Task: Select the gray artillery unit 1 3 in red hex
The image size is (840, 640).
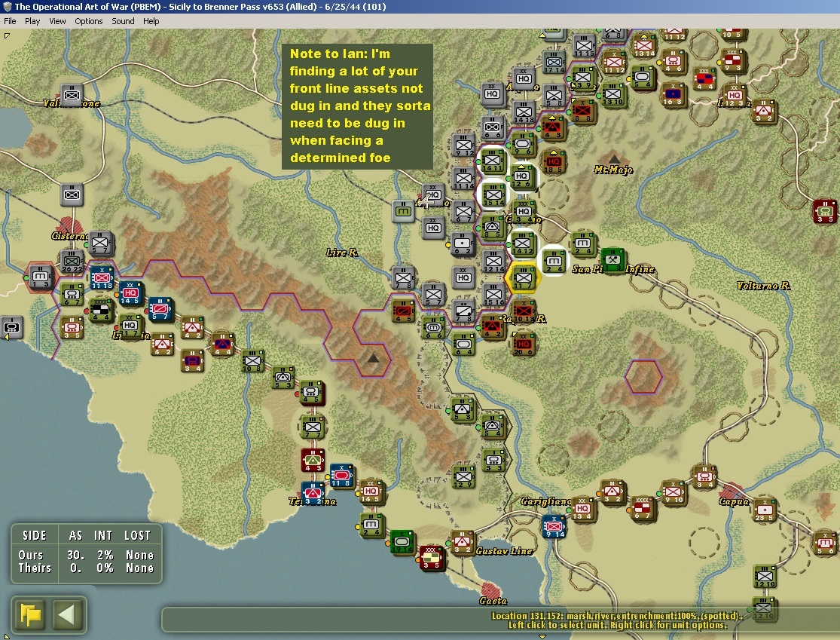Action: pyautogui.click(x=40, y=277)
